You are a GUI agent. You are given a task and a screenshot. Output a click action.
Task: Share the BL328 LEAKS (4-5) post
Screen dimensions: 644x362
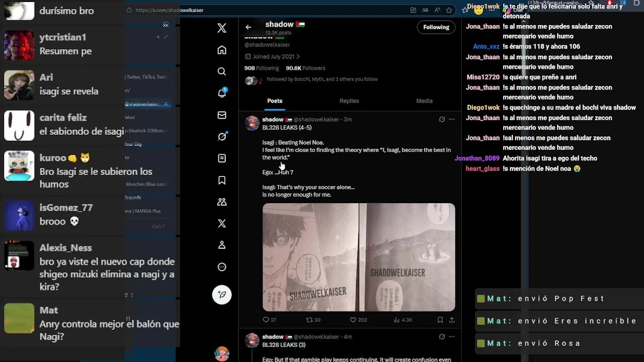click(x=452, y=320)
